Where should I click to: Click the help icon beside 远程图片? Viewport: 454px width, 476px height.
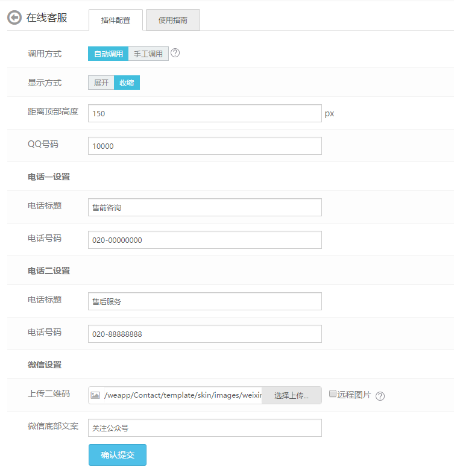380,396
